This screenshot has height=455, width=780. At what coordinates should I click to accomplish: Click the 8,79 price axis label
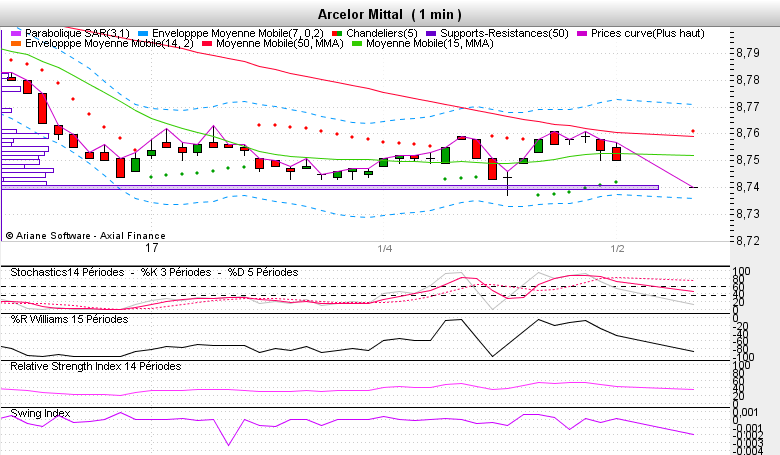(748, 53)
